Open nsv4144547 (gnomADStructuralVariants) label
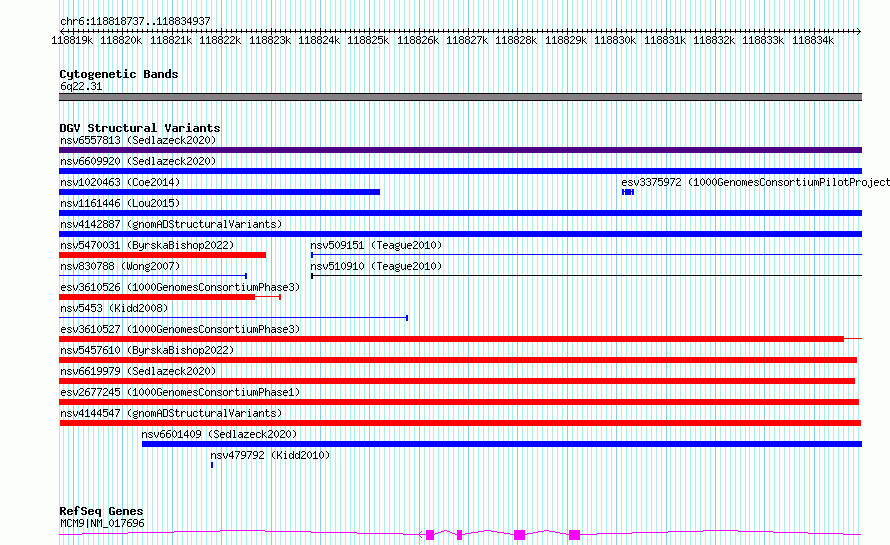Screen dimensions: 890x545 [x=171, y=413]
